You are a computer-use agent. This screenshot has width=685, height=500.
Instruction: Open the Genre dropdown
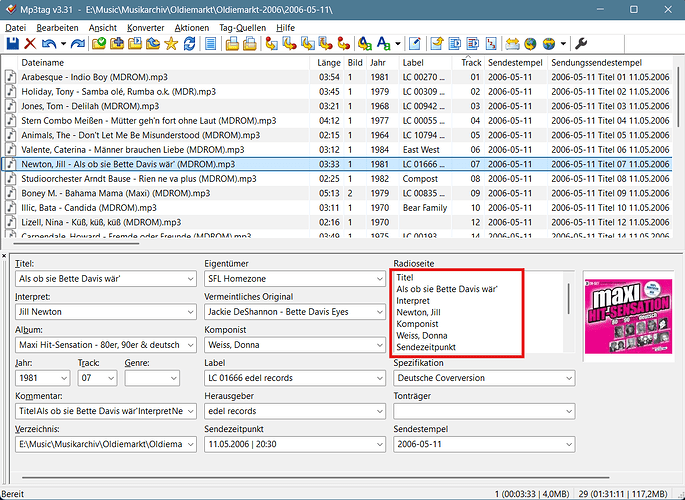point(174,378)
